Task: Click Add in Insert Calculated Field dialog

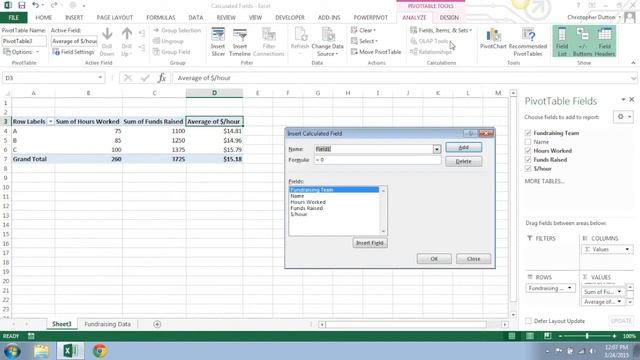Action: tap(463, 147)
